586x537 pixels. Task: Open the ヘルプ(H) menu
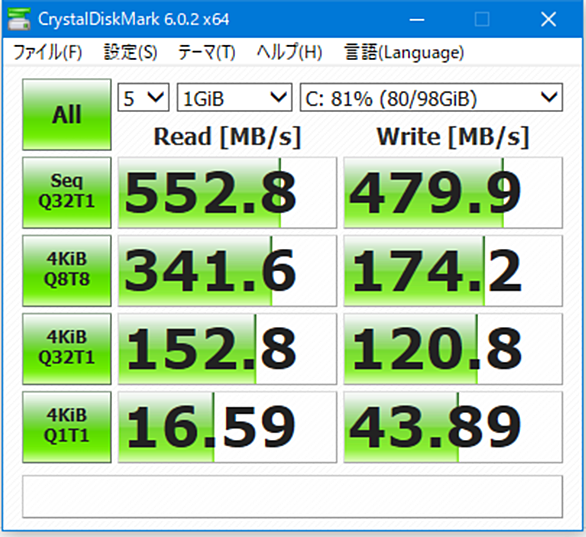(289, 52)
